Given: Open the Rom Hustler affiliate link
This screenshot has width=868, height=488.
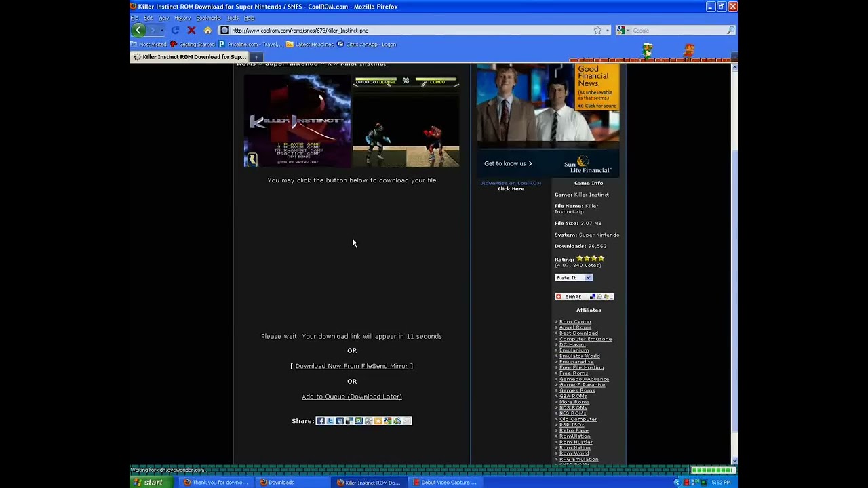Looking at the screenshot, I should (x=576, y=442).
